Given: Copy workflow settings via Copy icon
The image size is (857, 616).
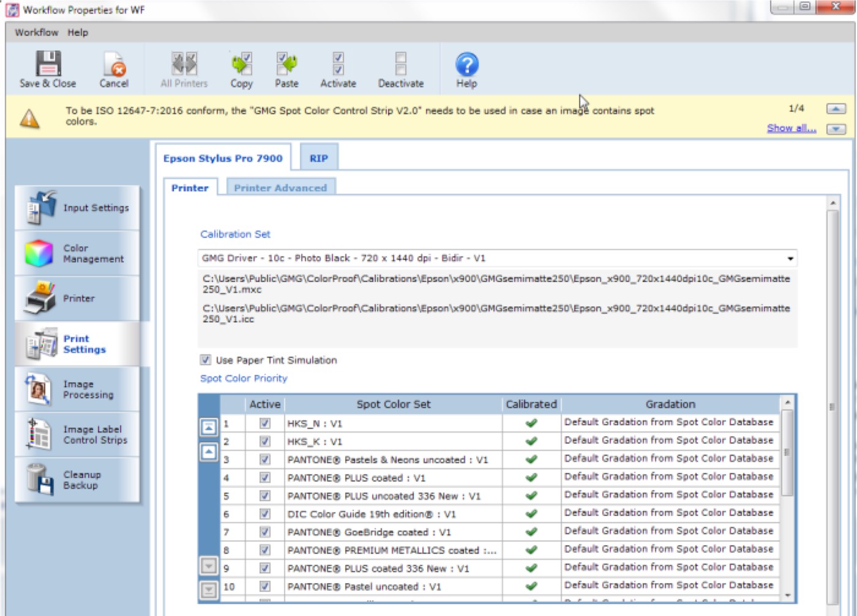Looking at the screenshot, I should (241, 70).
